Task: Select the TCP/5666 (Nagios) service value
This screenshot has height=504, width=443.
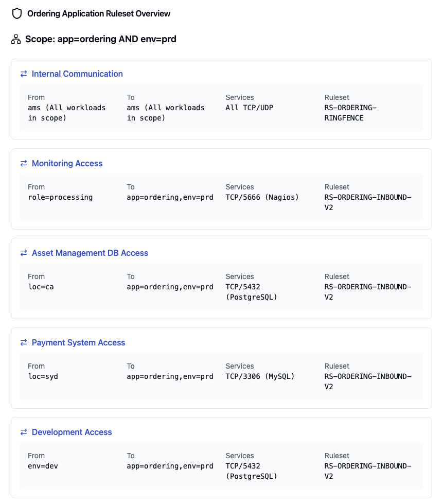Action: (x=262, y=197)
